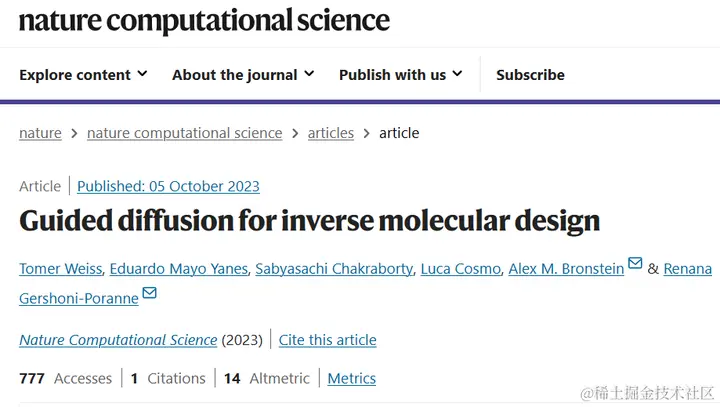Click email icon next to Alex M. Bronstein

tap(634, 264)
